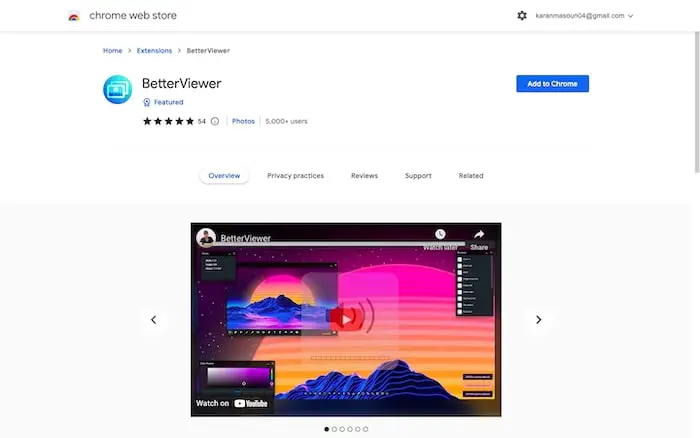Open settings via the gear icon
This screenshot has width=700, height=438.
click(x=522, y=16)
